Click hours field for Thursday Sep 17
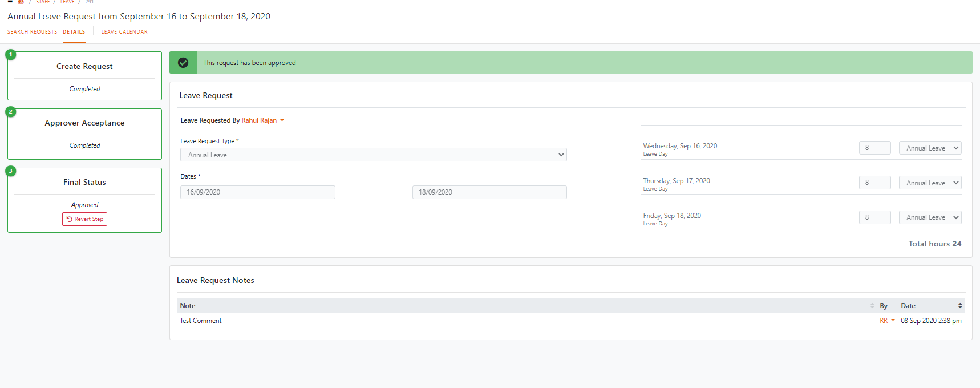Viewport: 980px width, 388px height. tap(874, 183)
